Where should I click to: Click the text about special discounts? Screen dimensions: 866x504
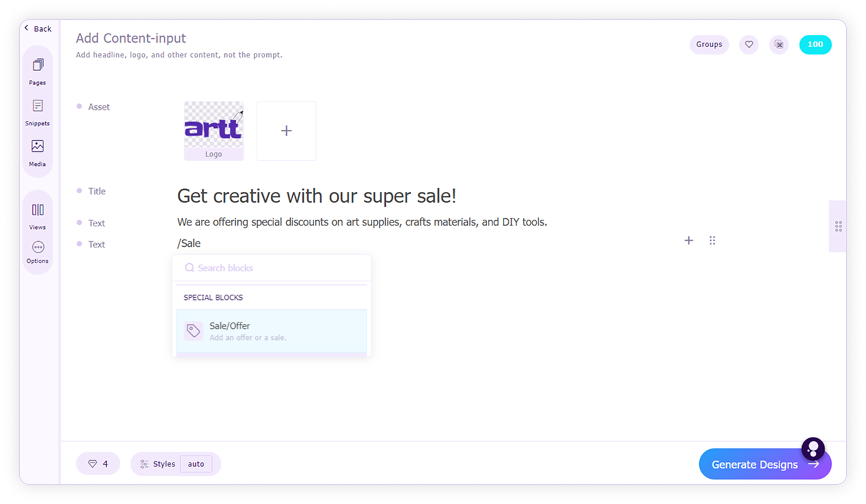pyautogui.click(x=362, y=222)
